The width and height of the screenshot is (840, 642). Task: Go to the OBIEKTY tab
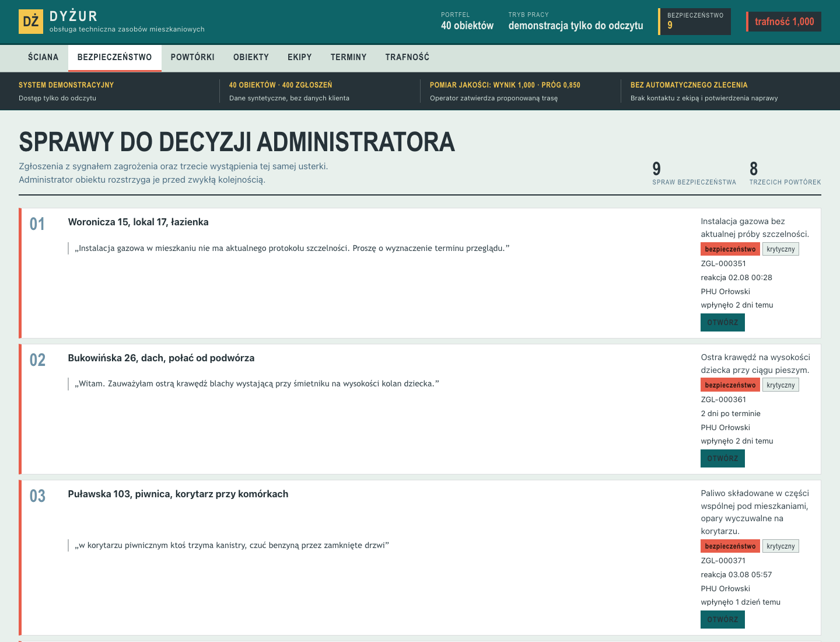[251, 57]
